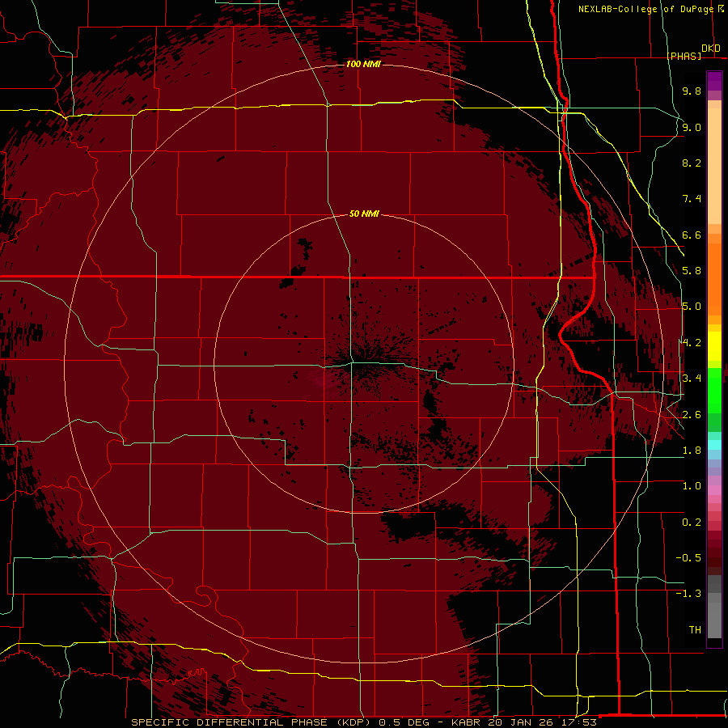Click the -1.3 value on the color scale
This screenshot has width=728, height=728.
[x=688, y=594]
